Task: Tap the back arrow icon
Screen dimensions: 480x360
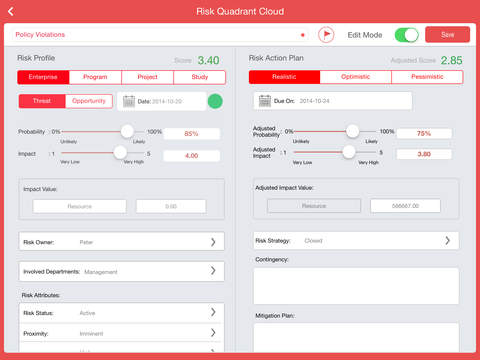Action: pyautogui.click(x=11, y=12)
